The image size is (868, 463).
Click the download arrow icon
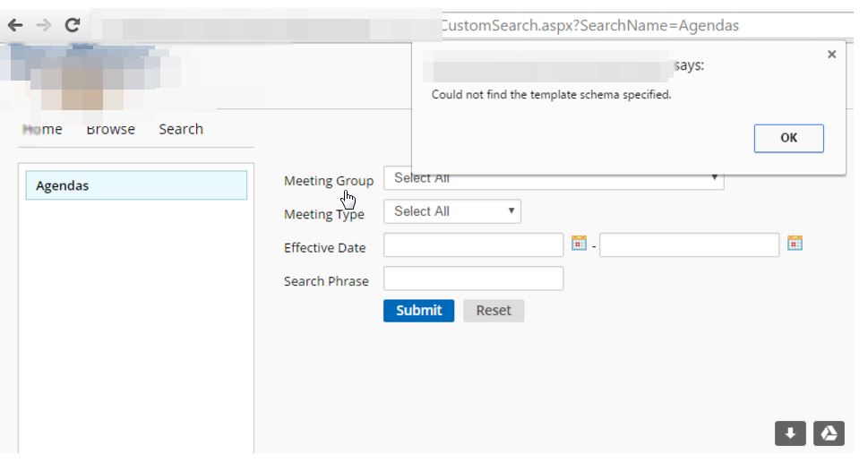pyautogui.click(x=790, y=433)
